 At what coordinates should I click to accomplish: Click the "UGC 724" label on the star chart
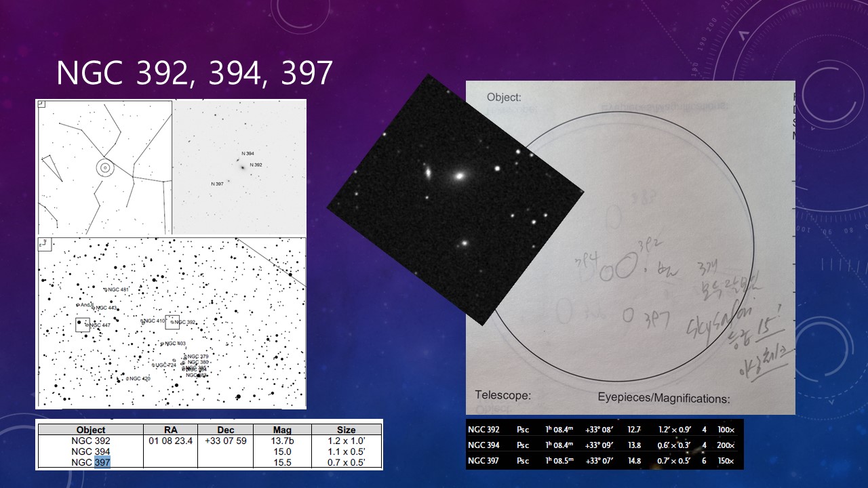pos(166,365)
